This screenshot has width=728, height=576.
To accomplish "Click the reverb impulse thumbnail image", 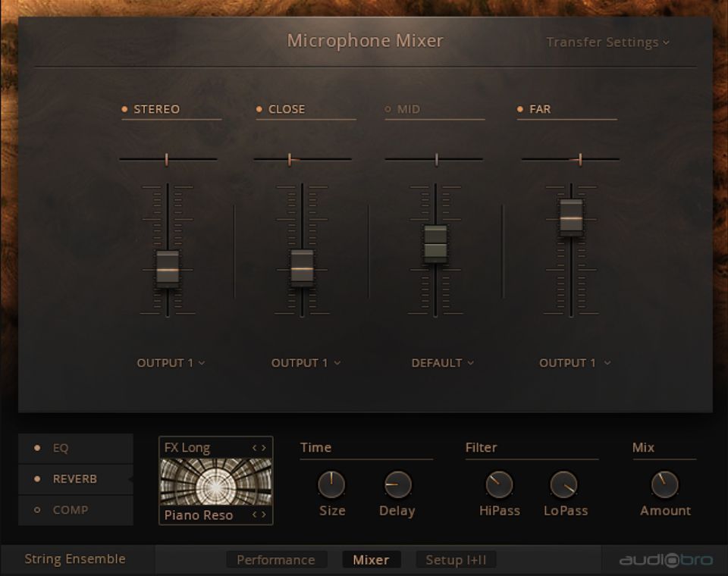I will [216, 481].
